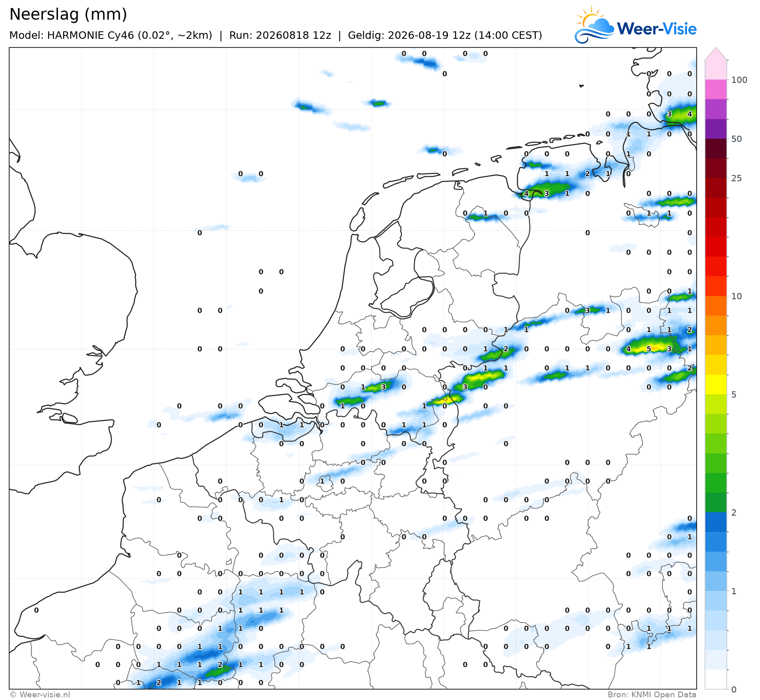The height and width of the screenshot is (700, 760).
Task: Click the 100 label on the scale
Action: tap(739, 80)
